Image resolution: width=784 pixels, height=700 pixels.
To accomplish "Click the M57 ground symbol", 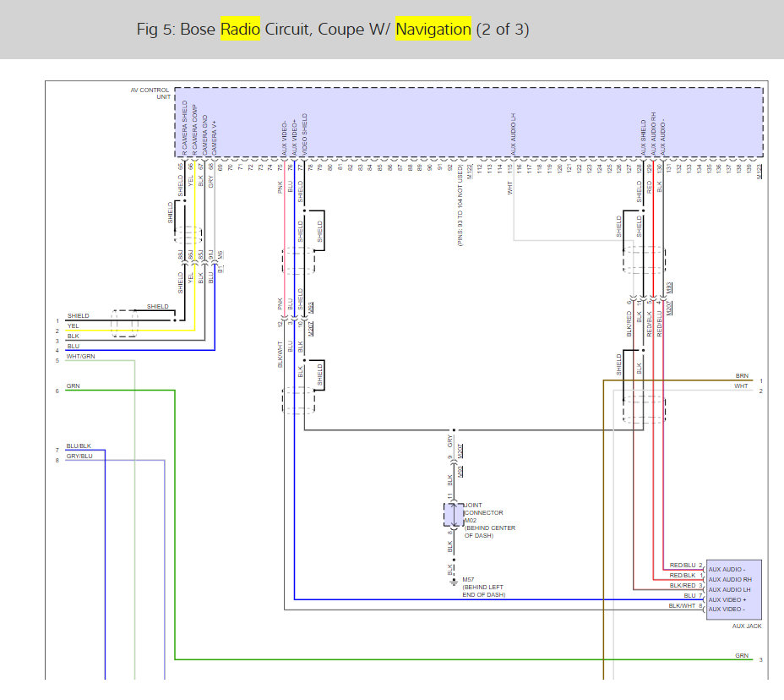I will pos(454,582).
